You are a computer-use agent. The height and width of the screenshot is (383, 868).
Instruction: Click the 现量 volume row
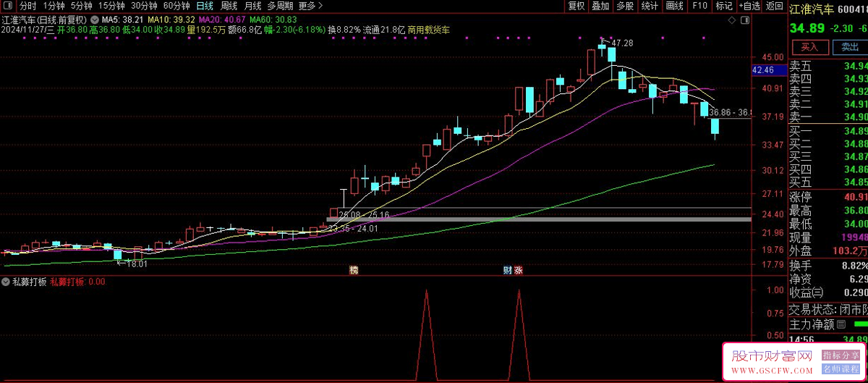828,237
